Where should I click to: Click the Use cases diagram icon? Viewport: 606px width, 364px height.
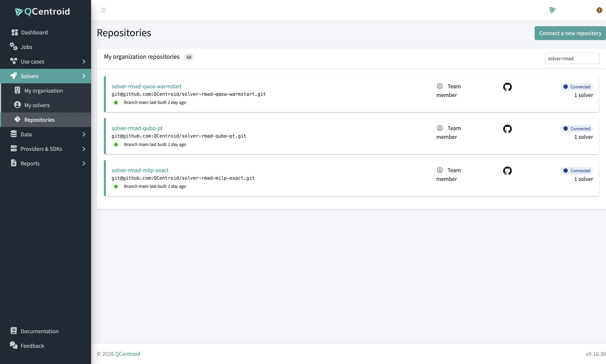tap(14, 61)
